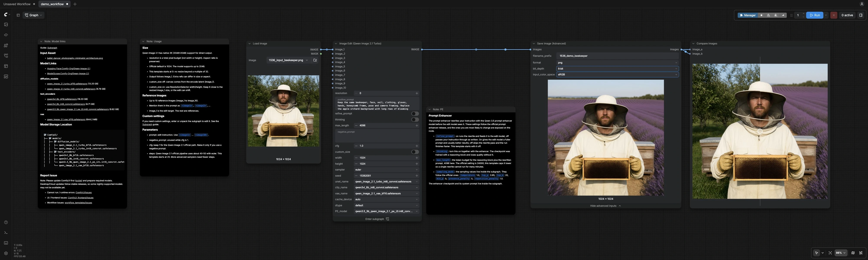Open the unet_name model dropdown

coord(386,182)
